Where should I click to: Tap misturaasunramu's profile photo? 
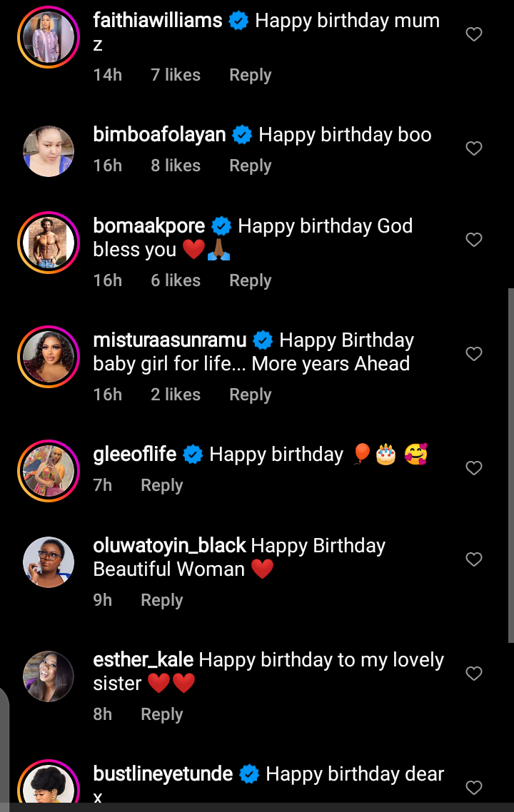point(49,357)
